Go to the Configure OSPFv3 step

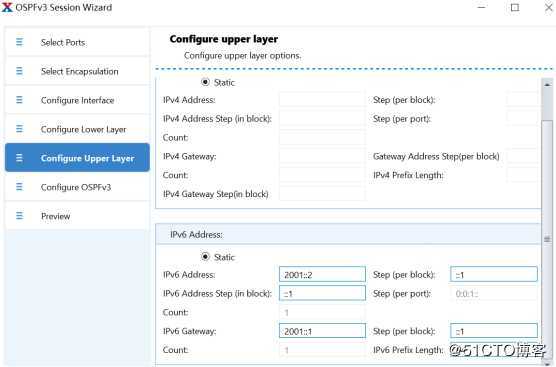(x=77, y=187)
